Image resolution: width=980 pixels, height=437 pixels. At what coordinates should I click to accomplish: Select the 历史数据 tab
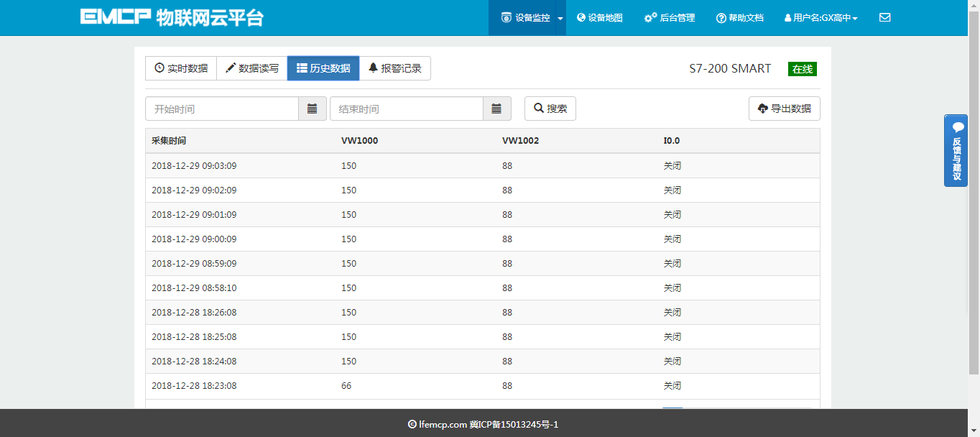(323, 68)
